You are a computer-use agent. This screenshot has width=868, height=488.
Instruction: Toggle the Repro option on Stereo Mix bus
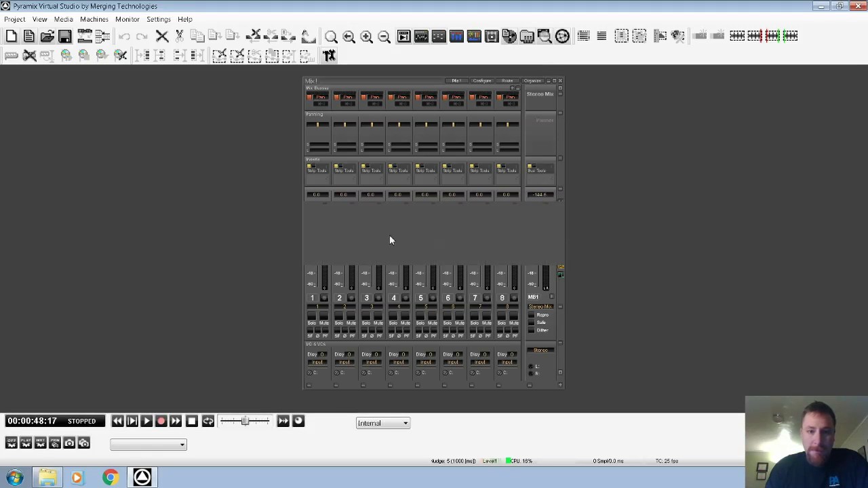(x=531, y=314)
